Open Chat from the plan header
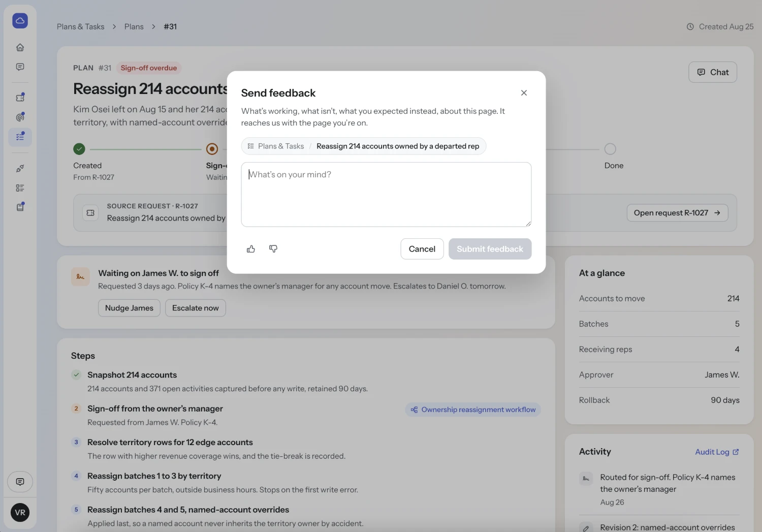 click(713, 72)
